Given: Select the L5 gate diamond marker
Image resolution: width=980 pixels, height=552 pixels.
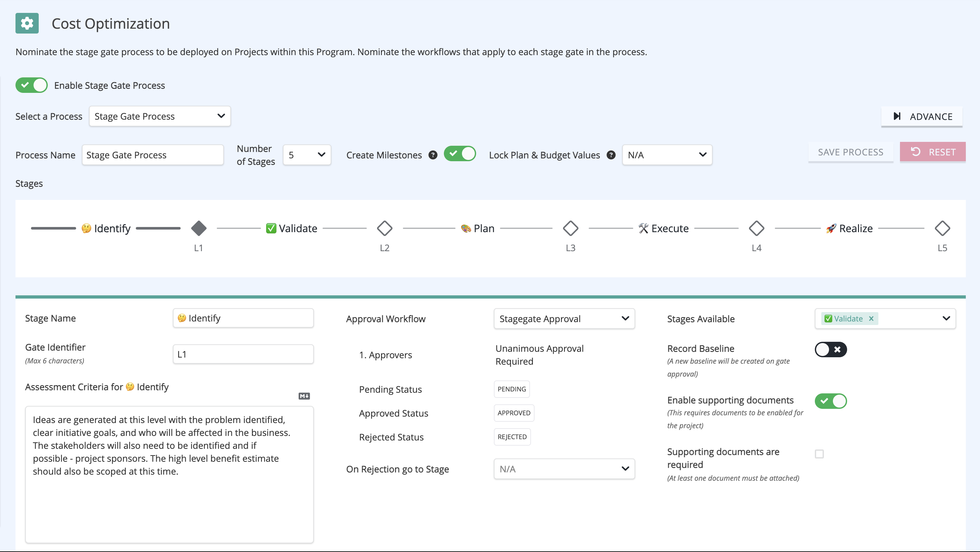Looking at the screenshot, I should (942, 228).
